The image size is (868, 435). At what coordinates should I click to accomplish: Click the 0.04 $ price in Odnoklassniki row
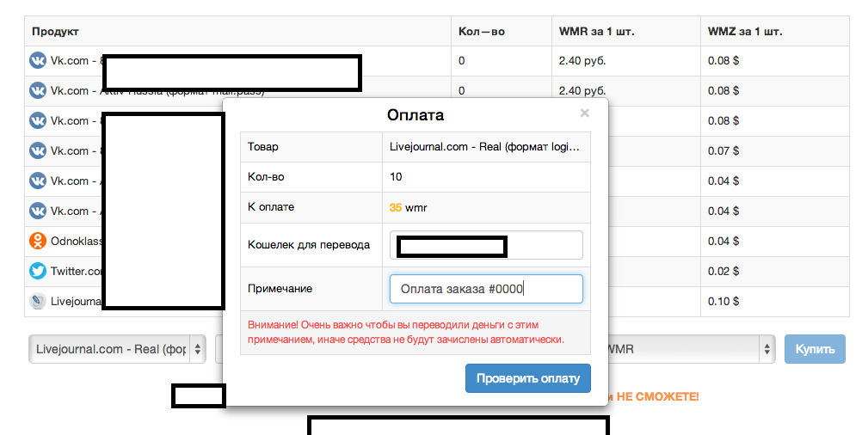tap(723, 241)
